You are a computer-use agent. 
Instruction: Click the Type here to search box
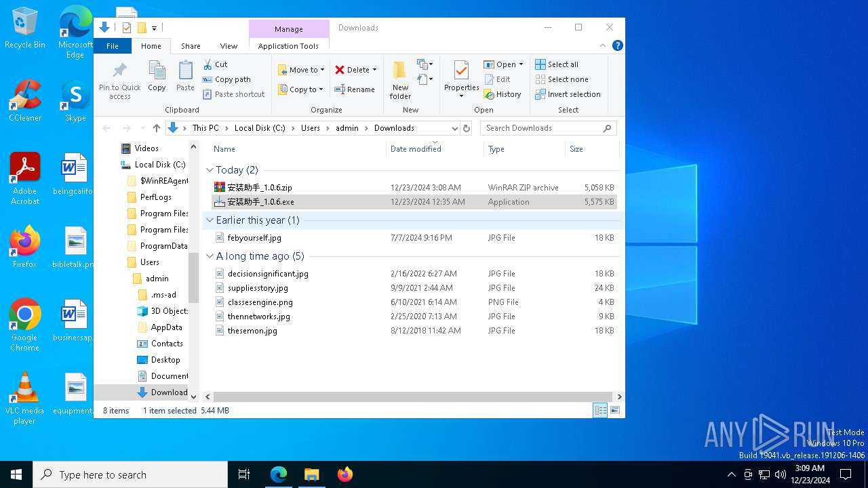(x=130, y=474)
